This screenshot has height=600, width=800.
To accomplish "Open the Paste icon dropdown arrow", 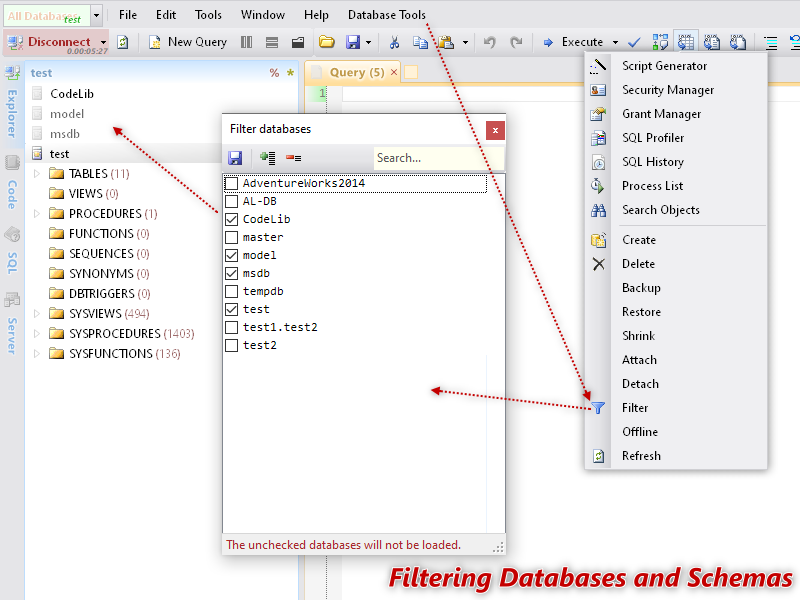I will click(x=465, y=42).
